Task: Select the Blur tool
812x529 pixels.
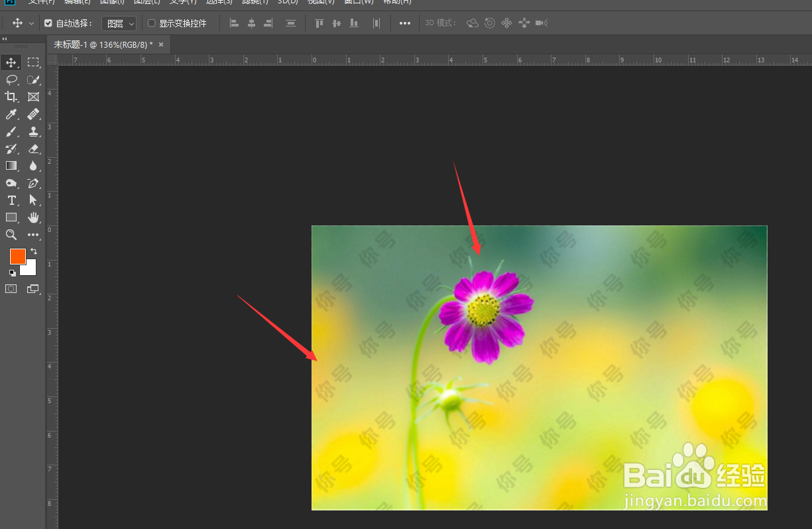Action: pyautogui.click(x=33, y=166)
